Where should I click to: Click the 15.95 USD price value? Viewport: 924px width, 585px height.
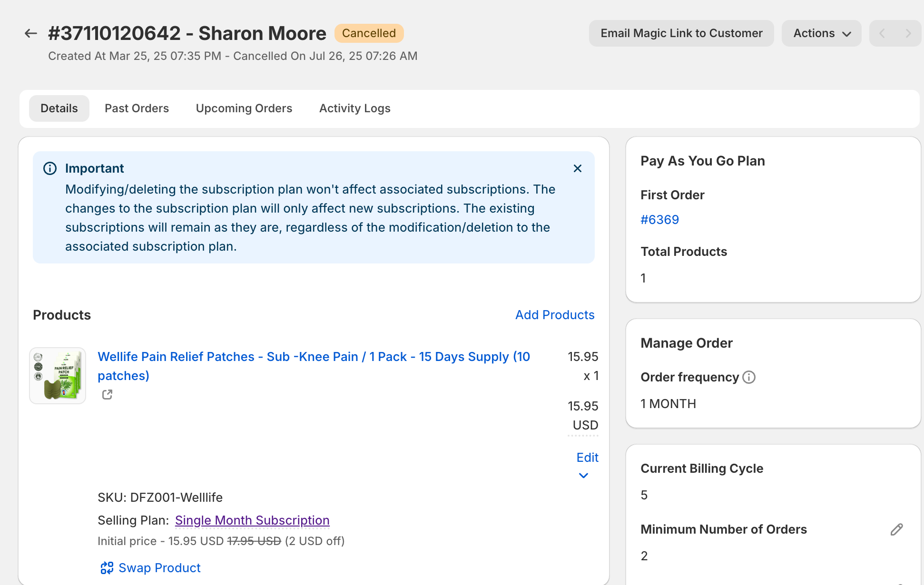point(583,416)
